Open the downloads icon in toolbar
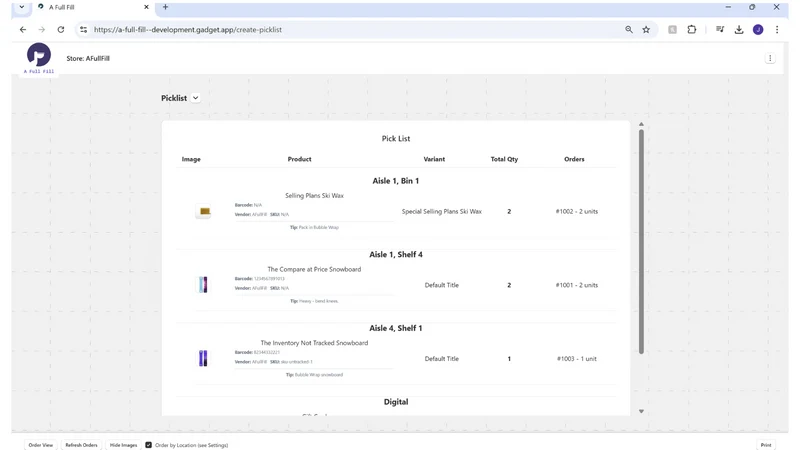The width and height of the screenshot is (800, 450). [x=739, y=30]
